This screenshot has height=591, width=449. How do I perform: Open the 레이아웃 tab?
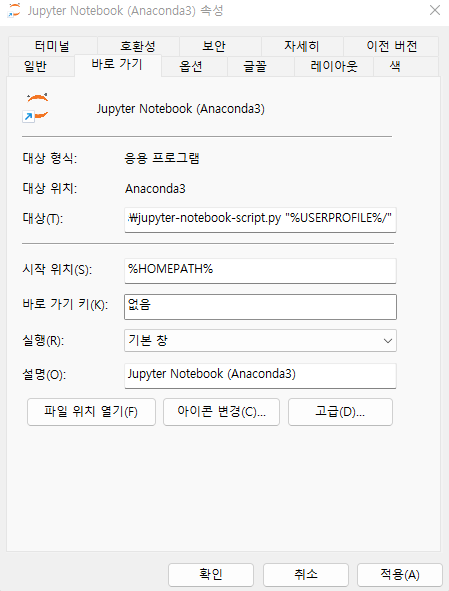coord(334,66)
